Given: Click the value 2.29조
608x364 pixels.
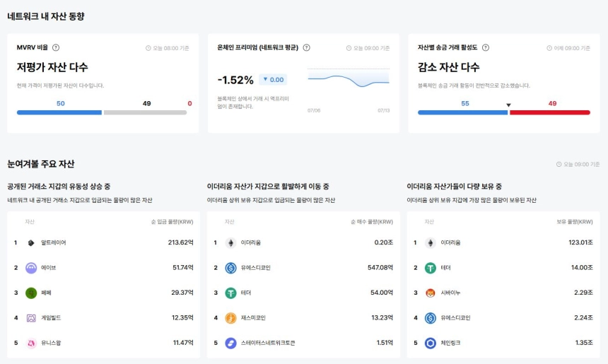Looking at the screenshot, I should (583, 293).
